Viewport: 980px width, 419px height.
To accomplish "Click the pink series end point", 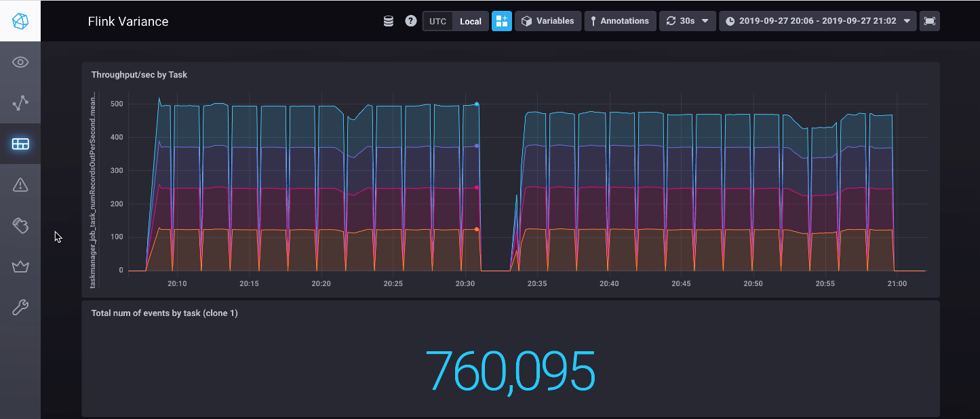I will click(477, 188).
